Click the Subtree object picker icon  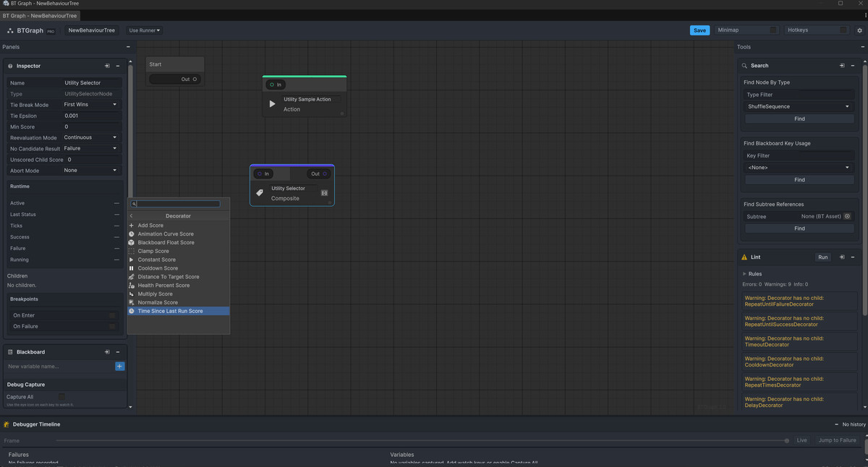point(847,216)
